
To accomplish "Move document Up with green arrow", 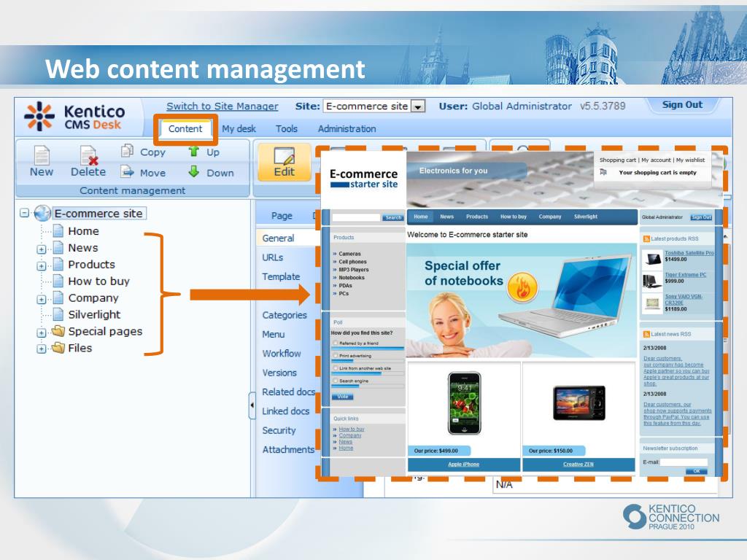I will click(204, 152).
